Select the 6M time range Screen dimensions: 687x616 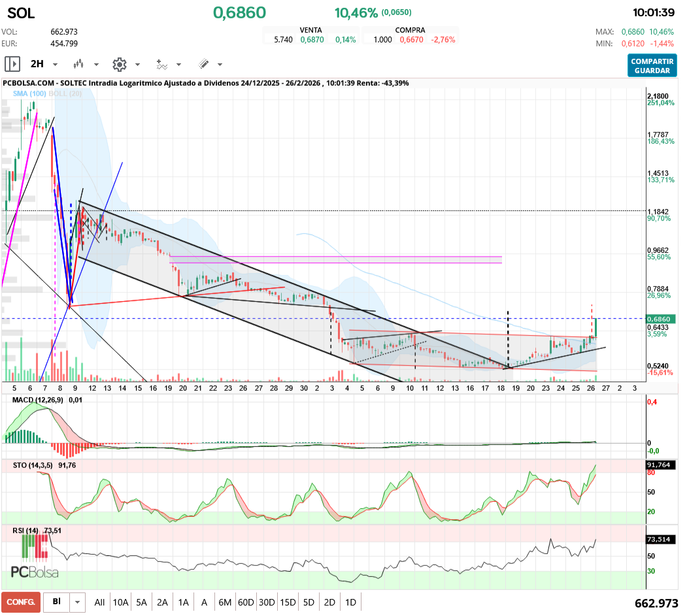coord(225,602)
